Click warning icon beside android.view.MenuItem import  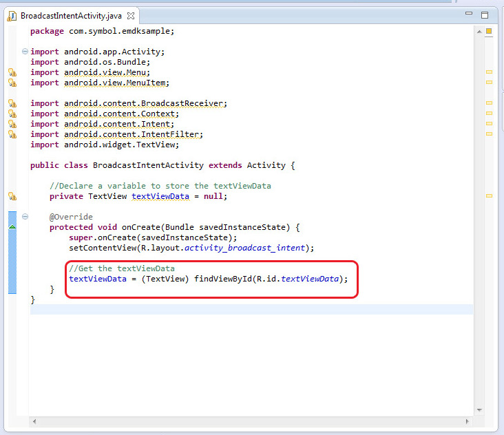coord(12,83)
